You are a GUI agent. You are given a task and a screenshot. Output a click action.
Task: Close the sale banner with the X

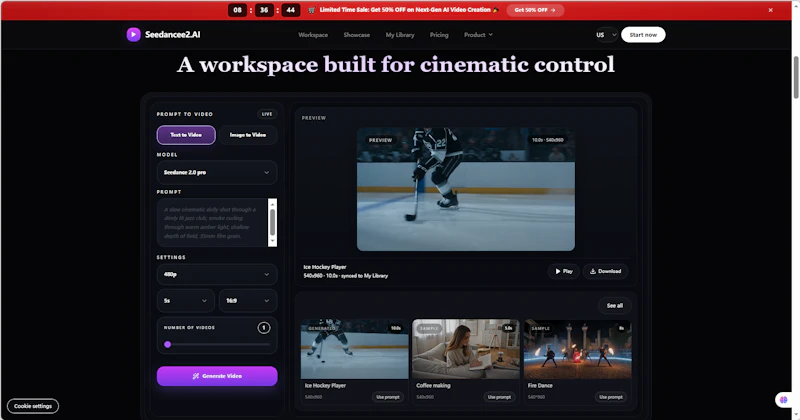[x=770, y=10]
